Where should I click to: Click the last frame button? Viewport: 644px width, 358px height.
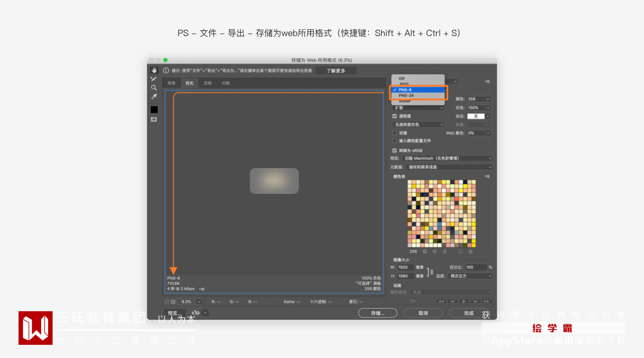click(487, 301)
